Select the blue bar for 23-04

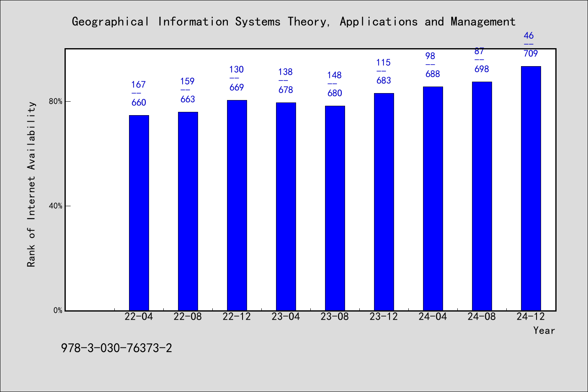[286, 207]
